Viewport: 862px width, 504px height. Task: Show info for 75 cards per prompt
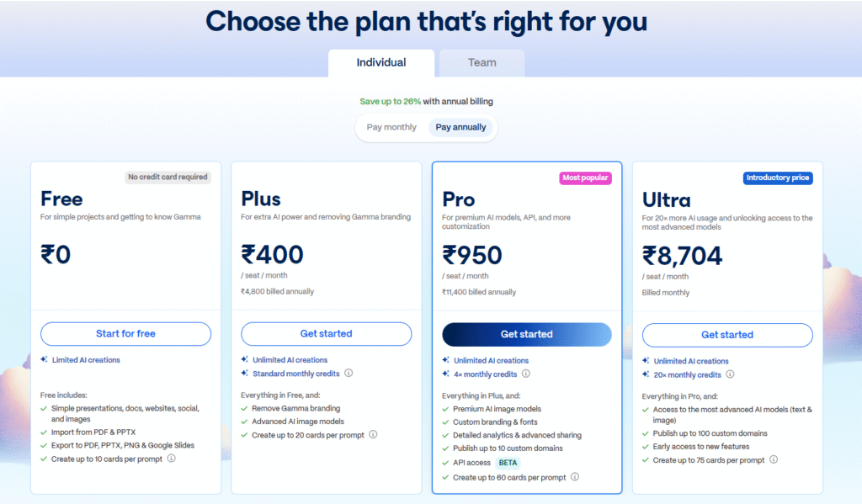[x=773, y=460]
